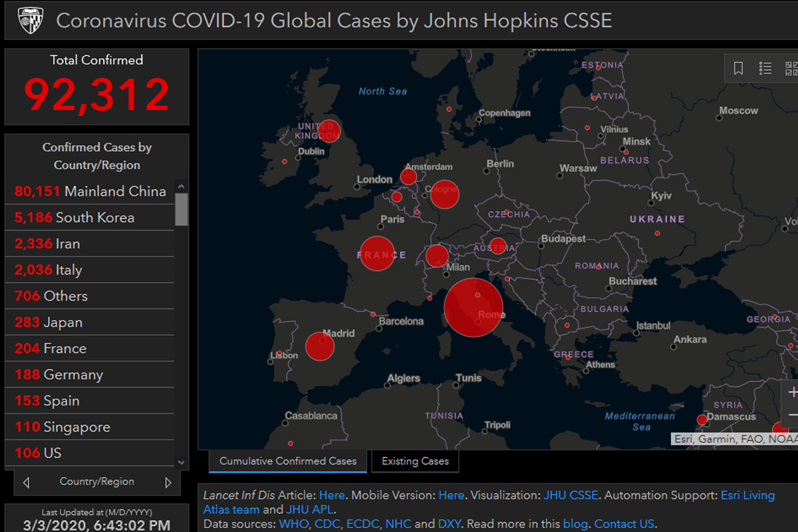798x532 pixels.
Task: Show the map legend list icon
Action: (x=765, y=68)
